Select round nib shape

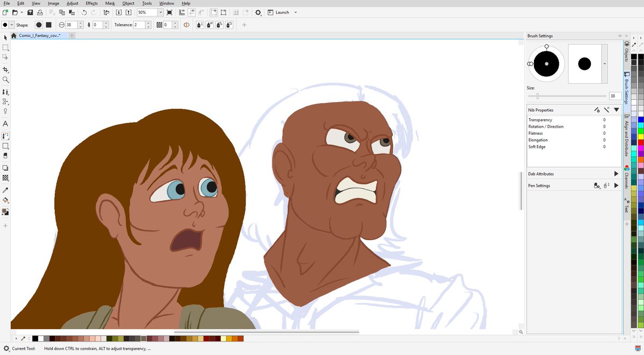tap(39, 25)
